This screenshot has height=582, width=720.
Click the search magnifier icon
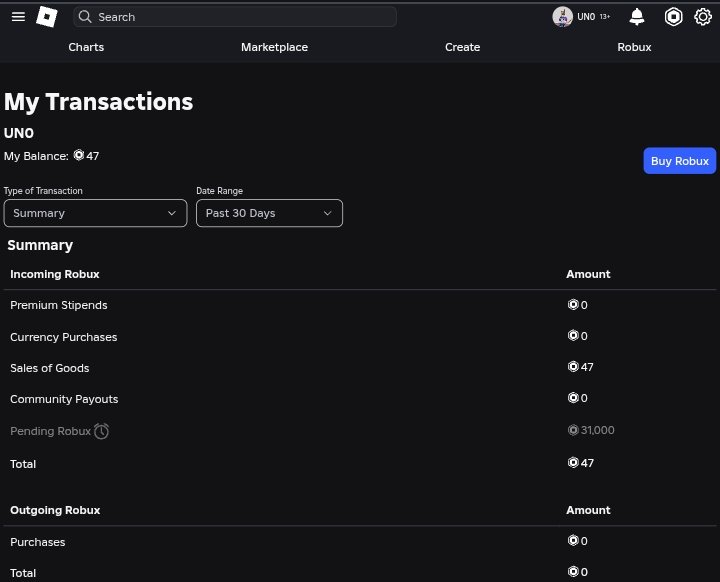pyautogui.click(x=85, y=17)
